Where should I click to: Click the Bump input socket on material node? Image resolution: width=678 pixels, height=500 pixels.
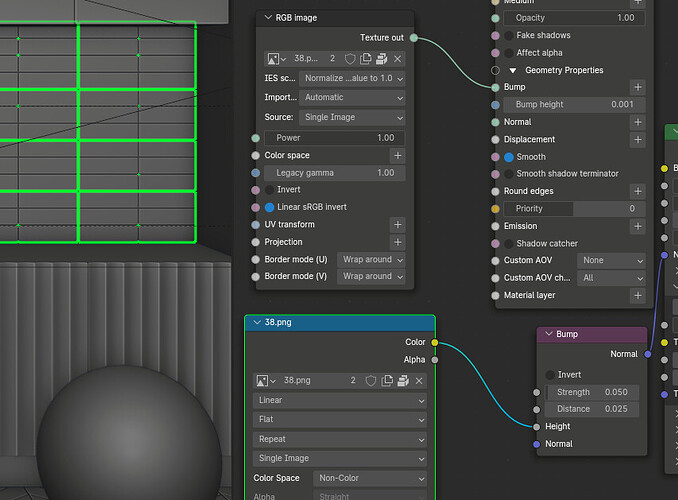[x=496, y=87]
